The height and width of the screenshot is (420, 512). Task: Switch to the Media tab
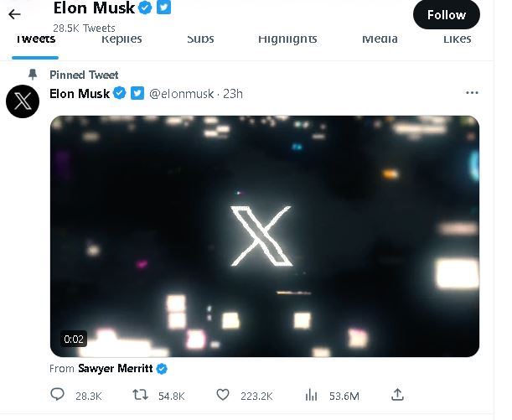(x=380, y=39)
